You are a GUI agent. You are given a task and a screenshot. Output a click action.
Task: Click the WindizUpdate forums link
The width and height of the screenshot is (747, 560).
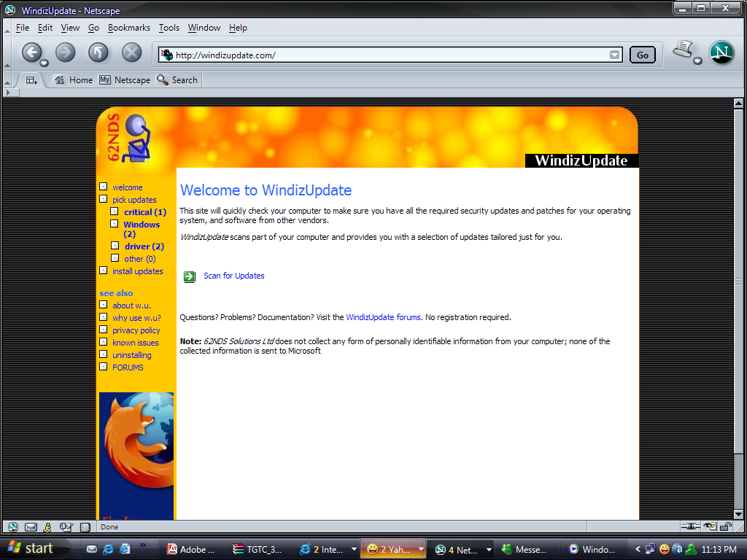383,317
